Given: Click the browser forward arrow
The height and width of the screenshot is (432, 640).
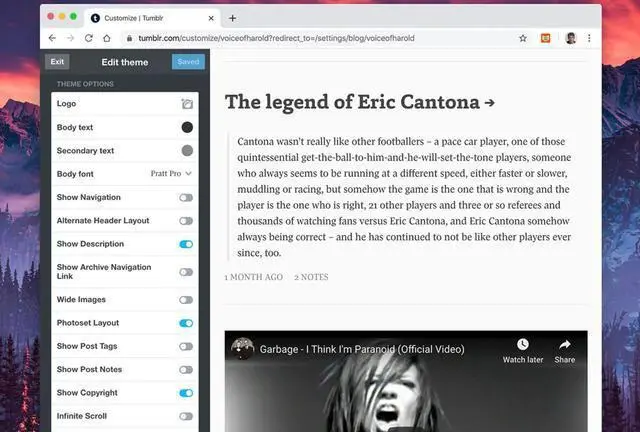Looking at the screenshot, I should coord(70,38).
